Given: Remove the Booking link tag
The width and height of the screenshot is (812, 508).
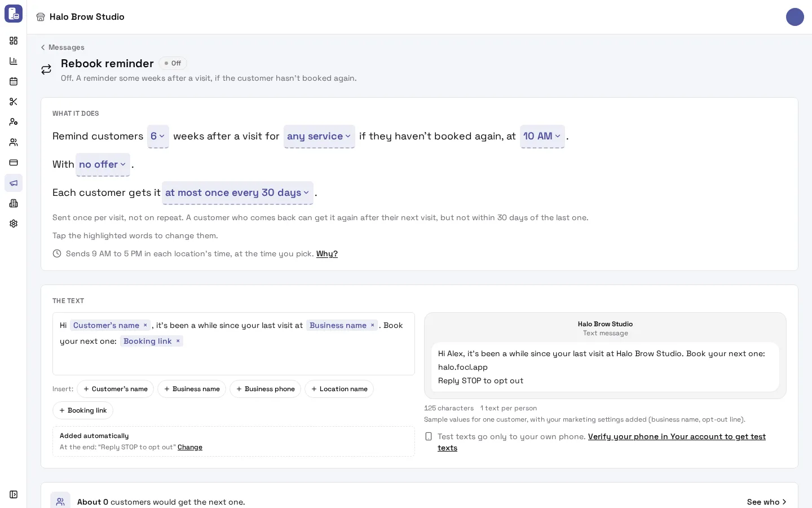Looking at the screenshot, I should tap(178, 341).
